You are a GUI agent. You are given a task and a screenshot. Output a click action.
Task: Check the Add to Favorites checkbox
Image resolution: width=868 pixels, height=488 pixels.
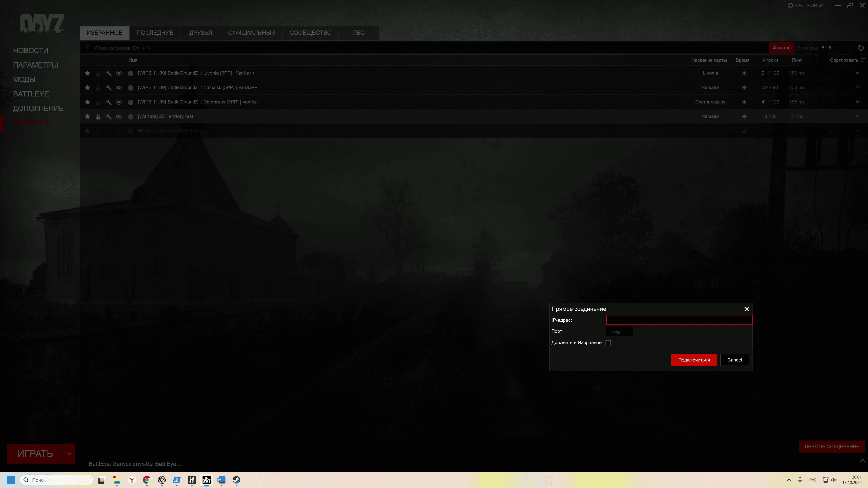pos(608,343)
